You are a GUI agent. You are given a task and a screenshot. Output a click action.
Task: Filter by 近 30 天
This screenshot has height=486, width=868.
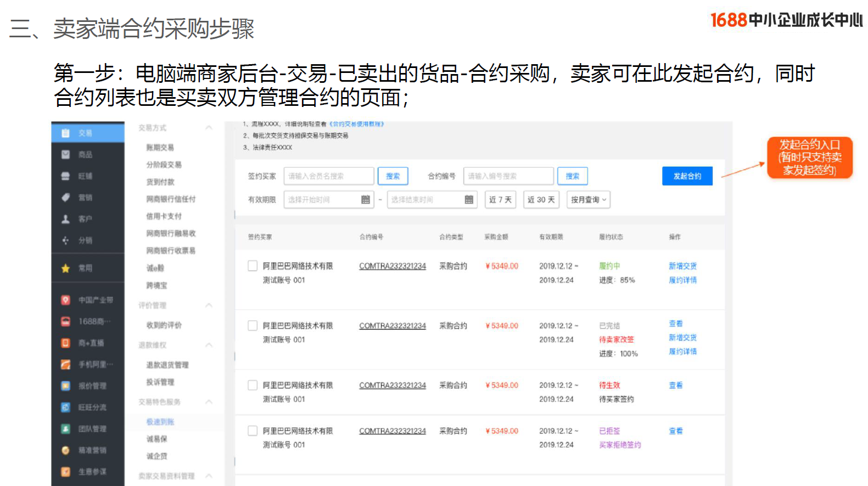click(541, 200)
